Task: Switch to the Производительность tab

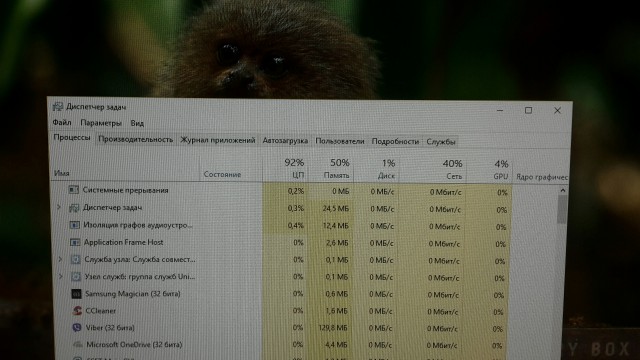Action: [136, 139]
